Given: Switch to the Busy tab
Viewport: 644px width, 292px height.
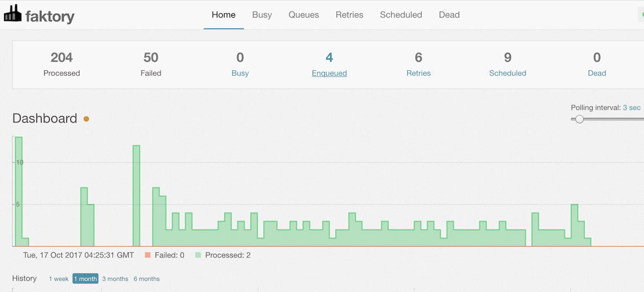Looking at the screenshot, I should [262, 15].
